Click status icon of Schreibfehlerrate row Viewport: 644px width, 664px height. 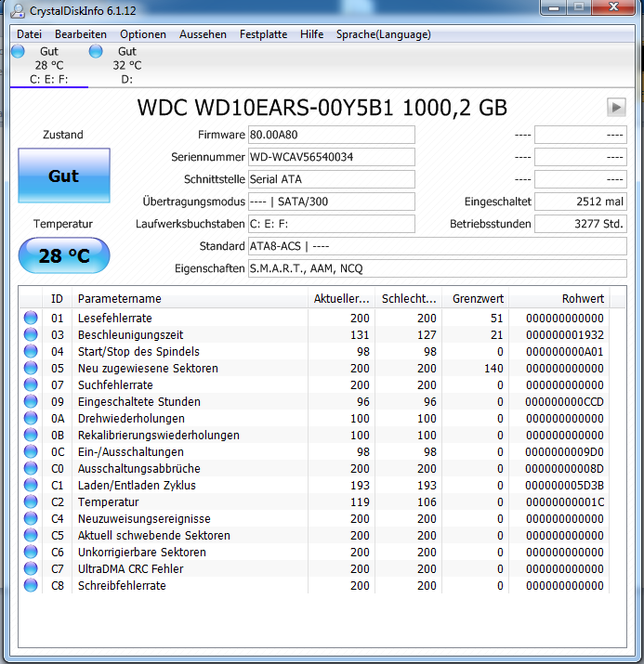tap(31, 585)
